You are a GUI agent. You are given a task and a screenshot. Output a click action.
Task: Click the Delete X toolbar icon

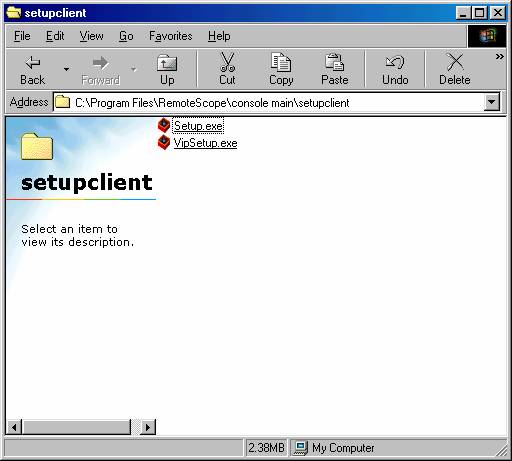point(455,62)
